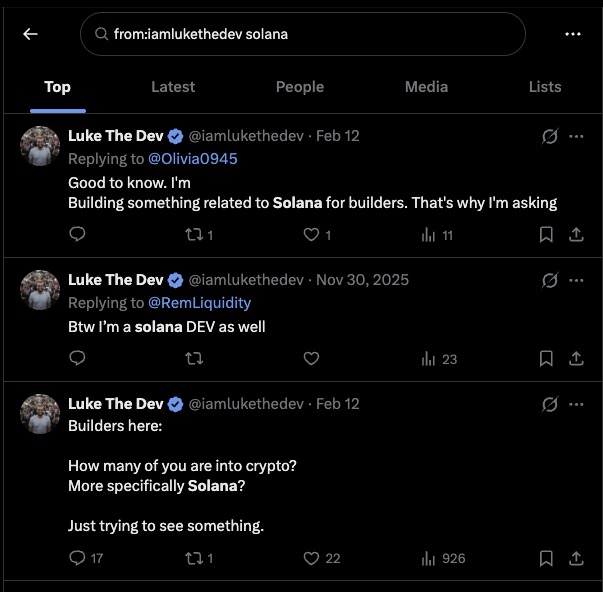The image size is (603, 592).
Task: Like the 'solana DEV as well' tweet
Action: 311,358
